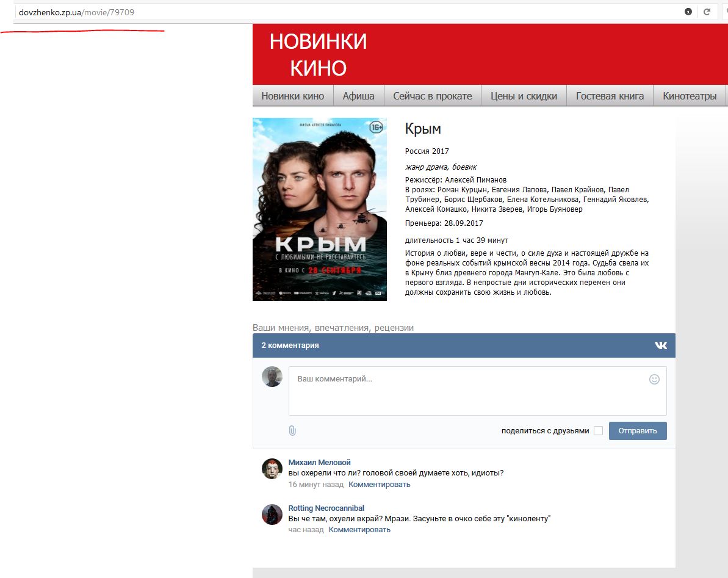Open the 'Новинки кино' menu item
This screenshot has height=578, width=728.
click(292, 96)
